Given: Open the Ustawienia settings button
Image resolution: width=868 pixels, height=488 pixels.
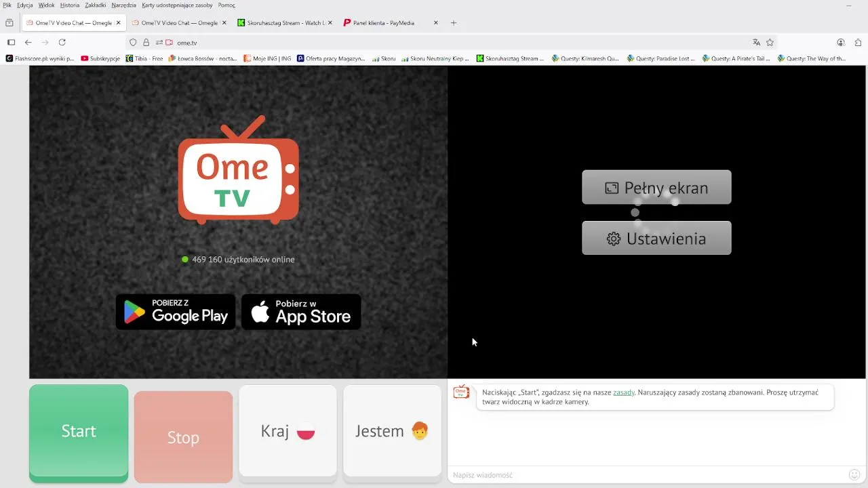Looking at the screenshot, I should click(x=656, y=239).
